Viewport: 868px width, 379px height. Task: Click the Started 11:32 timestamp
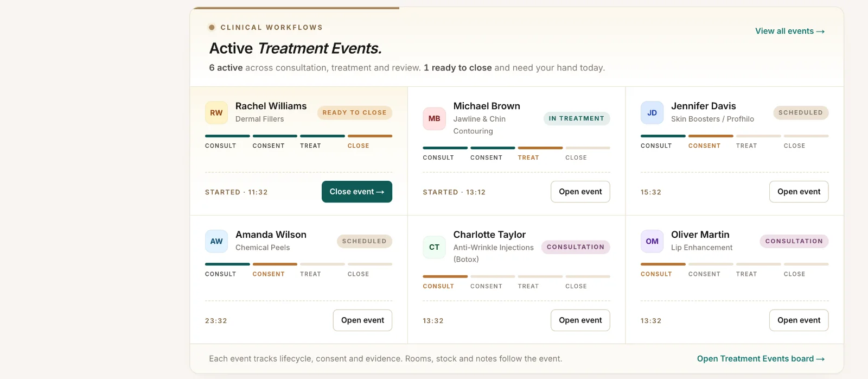[237, 192]
